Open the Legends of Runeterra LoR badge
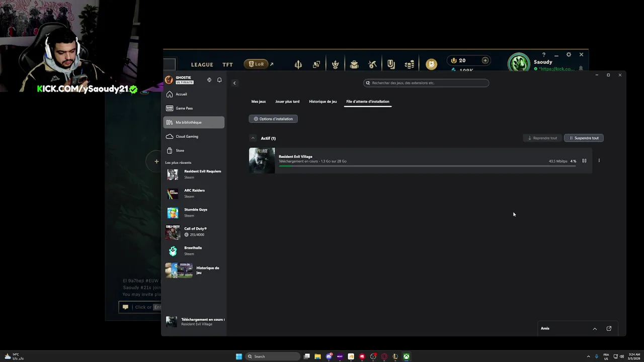Viewport: 644px width, 362px height. [x=256, y=64]
